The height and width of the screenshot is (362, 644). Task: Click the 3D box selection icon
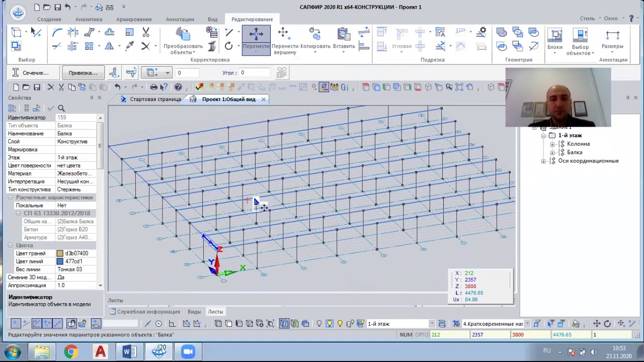[16, 33]
